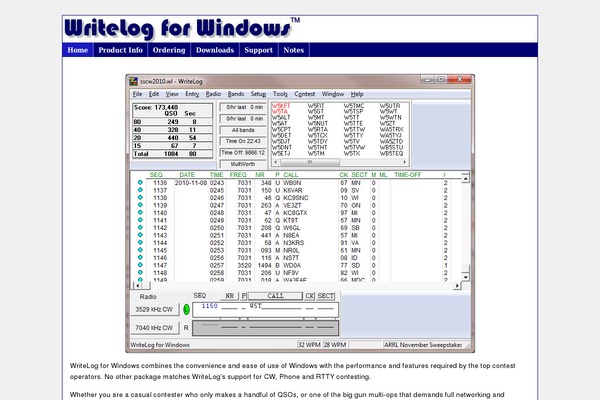Screen dimensions: 600x400
Task: Click the callsign KC9SNC in the log
Action: tap(296, 198)
